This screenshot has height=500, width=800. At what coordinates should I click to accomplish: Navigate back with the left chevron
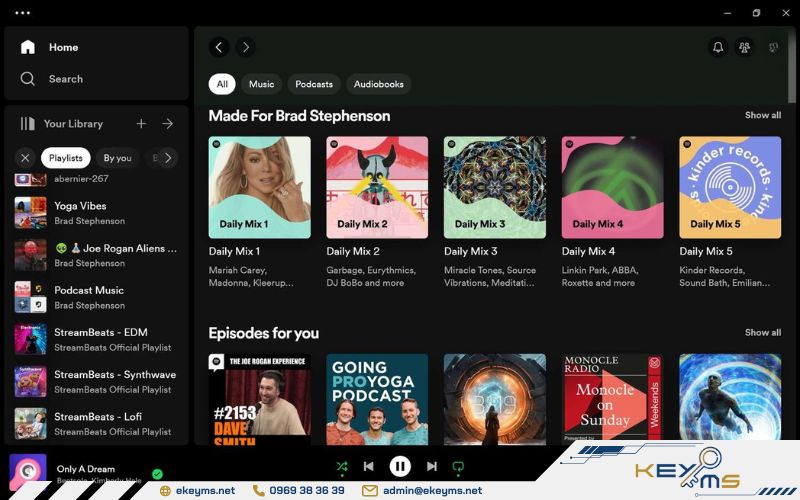tap(218, 47)
